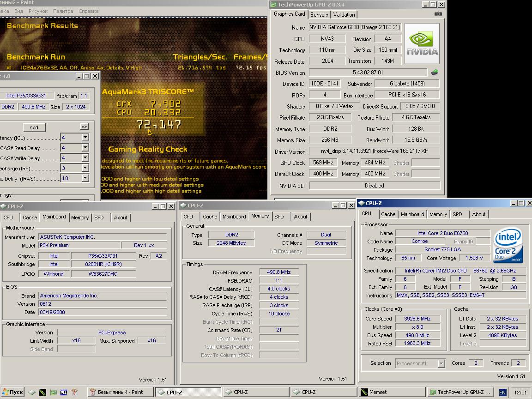Open Memory tab in the CPU tab window
Screen dimensions: 532x399
pos(438,214)
